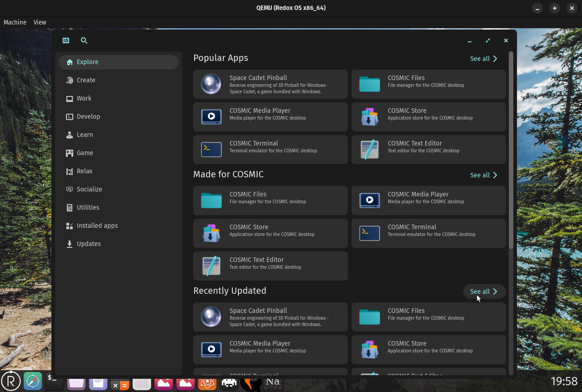
Task: Open COSMIC Terminal icon in Popular Apps
Action: click(211, 150)
